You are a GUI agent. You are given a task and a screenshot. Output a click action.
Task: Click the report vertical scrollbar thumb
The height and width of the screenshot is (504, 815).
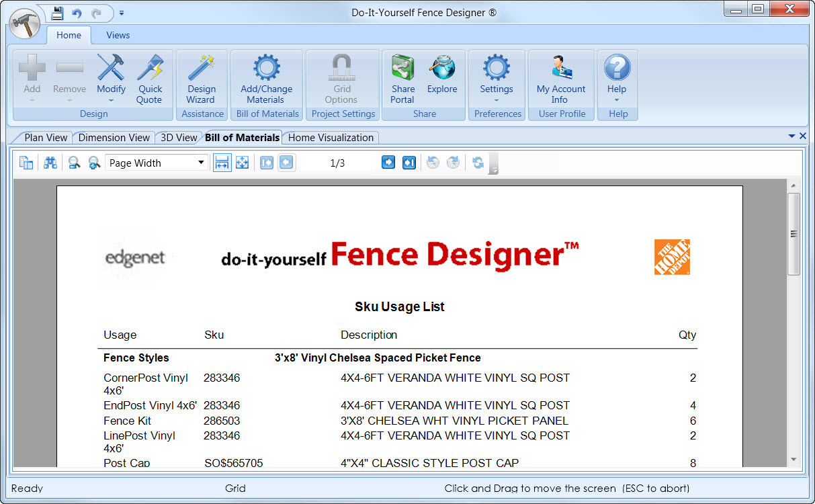click(793, 234)
